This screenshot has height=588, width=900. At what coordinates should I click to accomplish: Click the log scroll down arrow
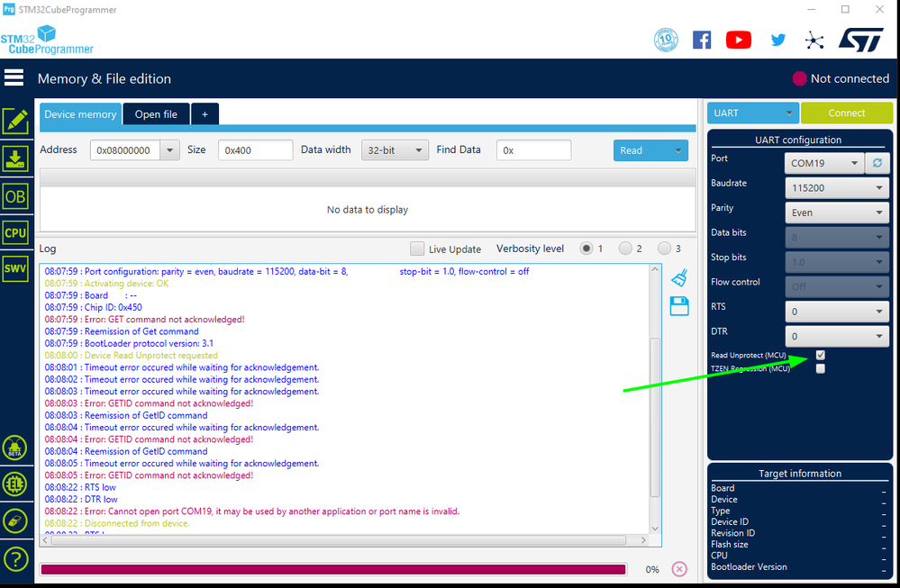coord(655,529)
